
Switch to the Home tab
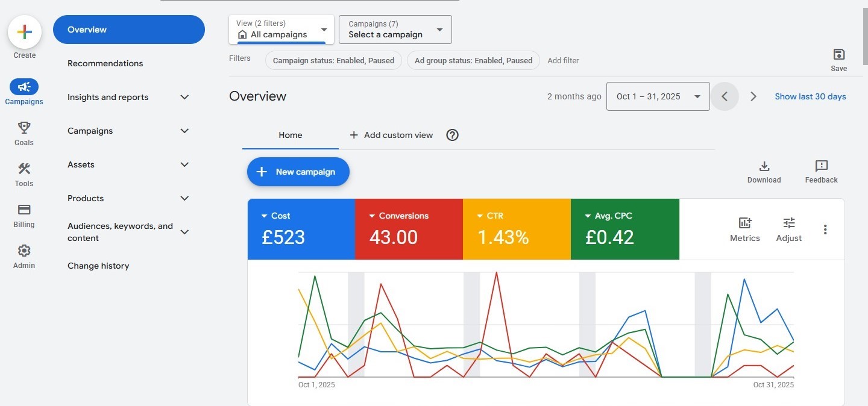(x=290, y=135)
